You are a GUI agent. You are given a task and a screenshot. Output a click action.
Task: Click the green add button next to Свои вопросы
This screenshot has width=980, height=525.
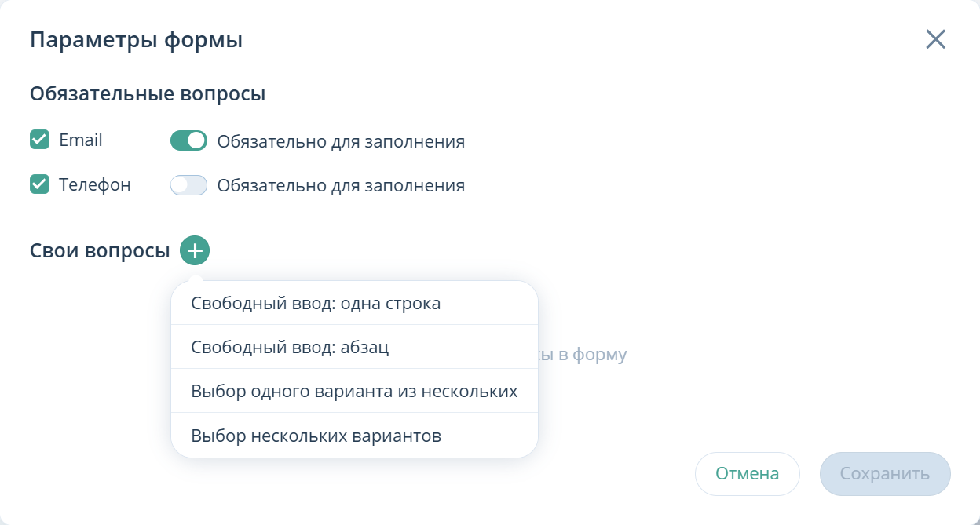(x=193, y=250)
